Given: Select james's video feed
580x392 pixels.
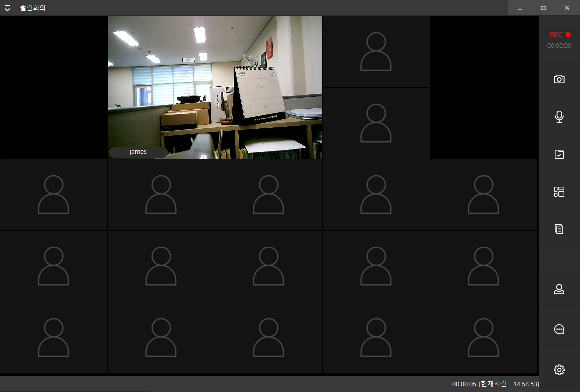Looking at the screenshot, I should tap(215, 87).
